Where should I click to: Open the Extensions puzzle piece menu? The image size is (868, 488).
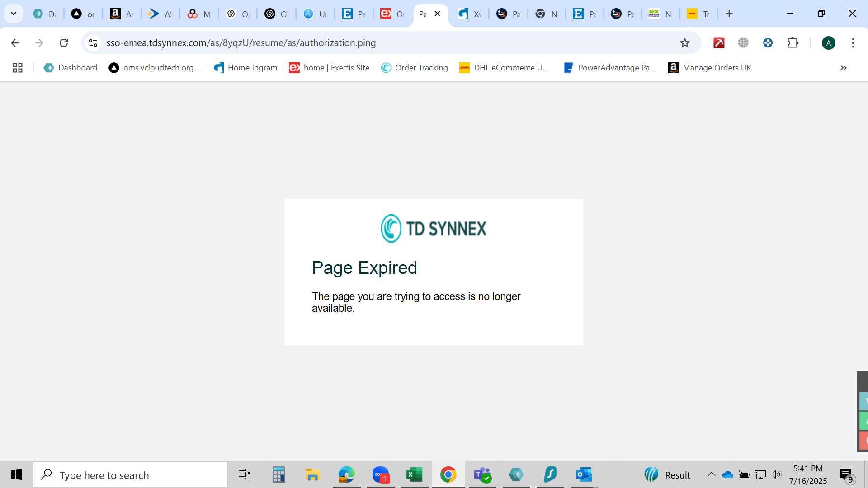pyautogui.click(x=793, y=43)
